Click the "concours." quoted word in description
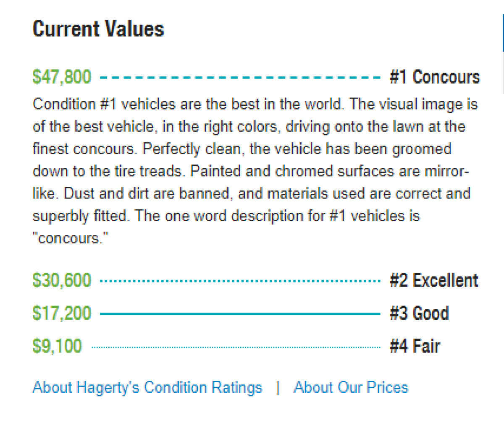This screenshot has width=504, height=428. click(71, 238)
